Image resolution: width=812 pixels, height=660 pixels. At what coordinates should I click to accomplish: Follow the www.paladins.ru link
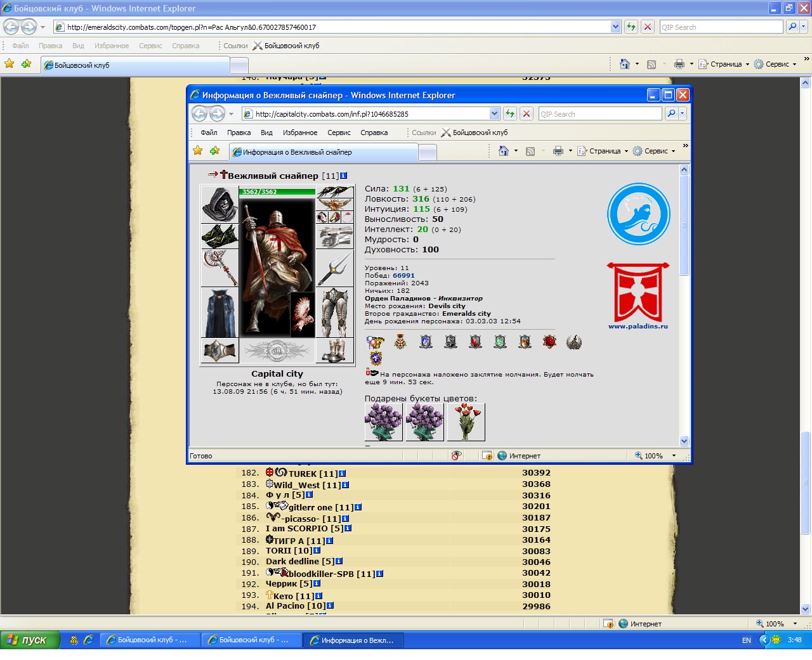(x=638, y=327)
